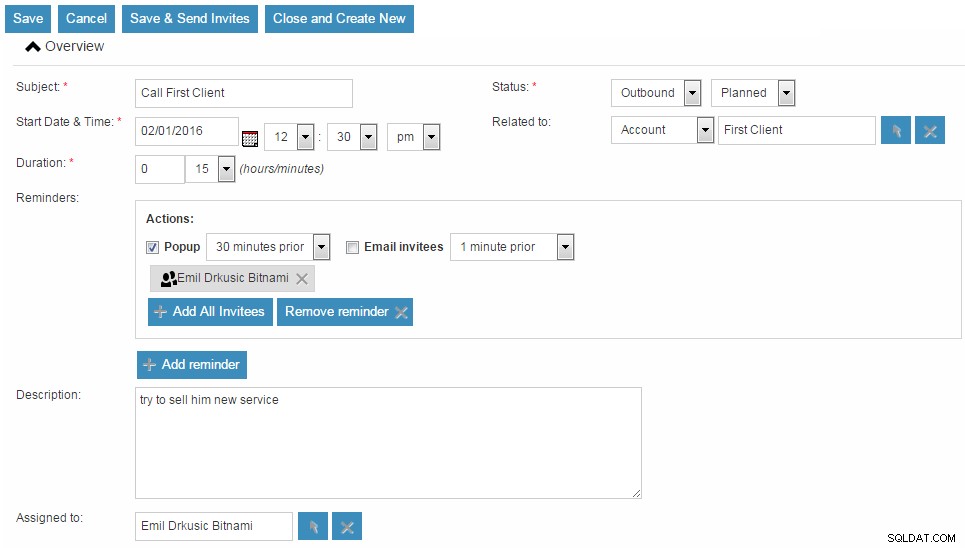The width and height of the screenshot is (965, 548).
Task: Click the Add reminder button
Action: pos(192,365)
